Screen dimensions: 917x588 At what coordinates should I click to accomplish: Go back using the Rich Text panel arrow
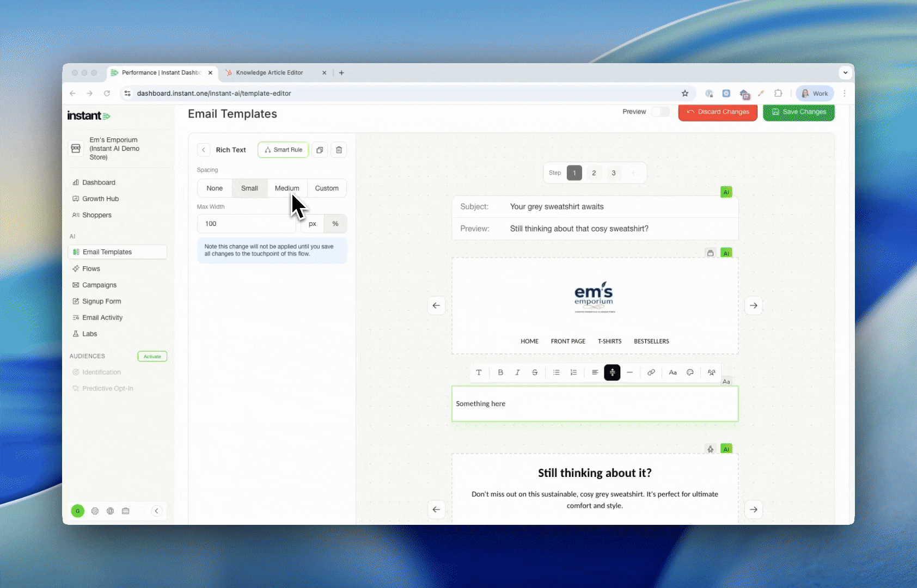(204, 150)
